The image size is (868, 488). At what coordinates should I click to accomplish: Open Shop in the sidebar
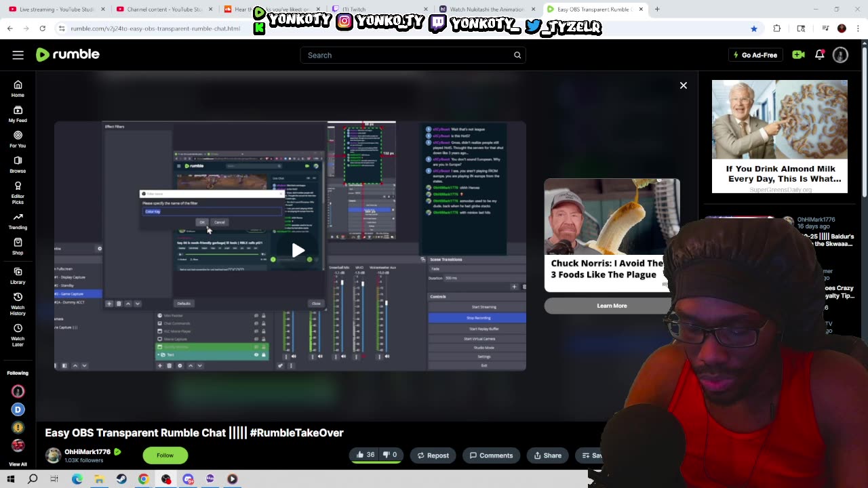tap(18, 246)
